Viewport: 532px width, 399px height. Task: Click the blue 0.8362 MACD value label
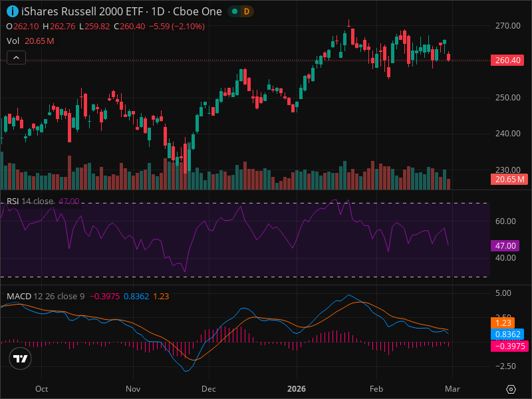coord(507,334)
